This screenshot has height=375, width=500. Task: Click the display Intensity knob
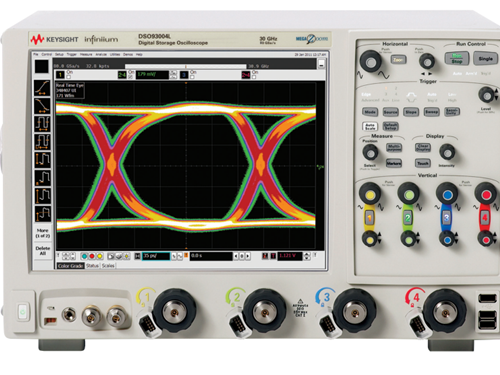(x=447, y=152)
